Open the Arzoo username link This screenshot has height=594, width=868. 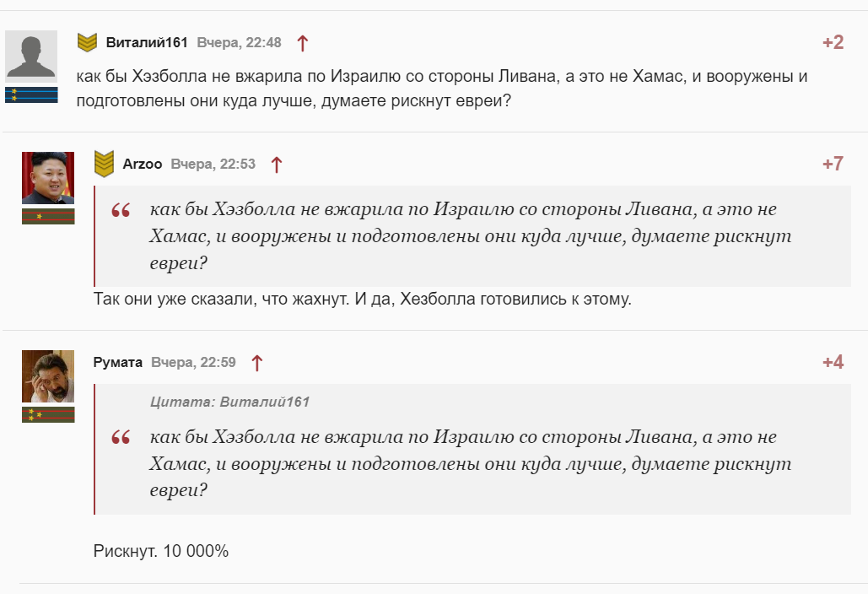143,164
